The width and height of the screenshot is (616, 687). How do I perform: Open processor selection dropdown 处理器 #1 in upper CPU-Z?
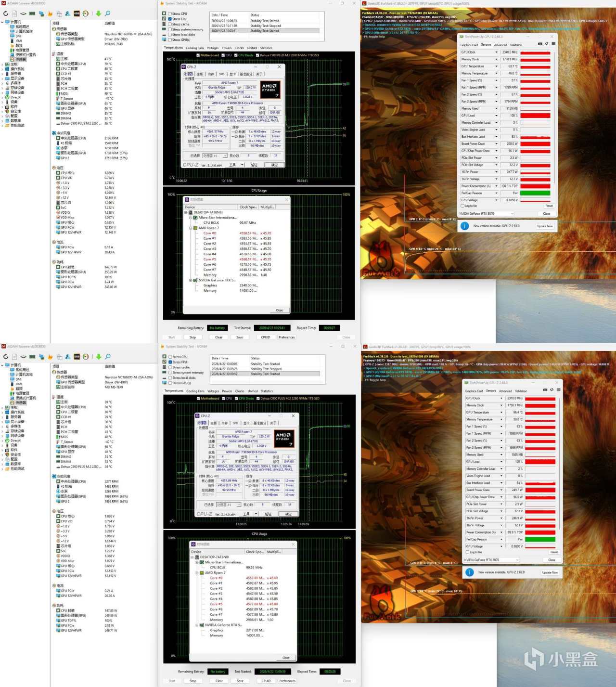tap(215, 156)
